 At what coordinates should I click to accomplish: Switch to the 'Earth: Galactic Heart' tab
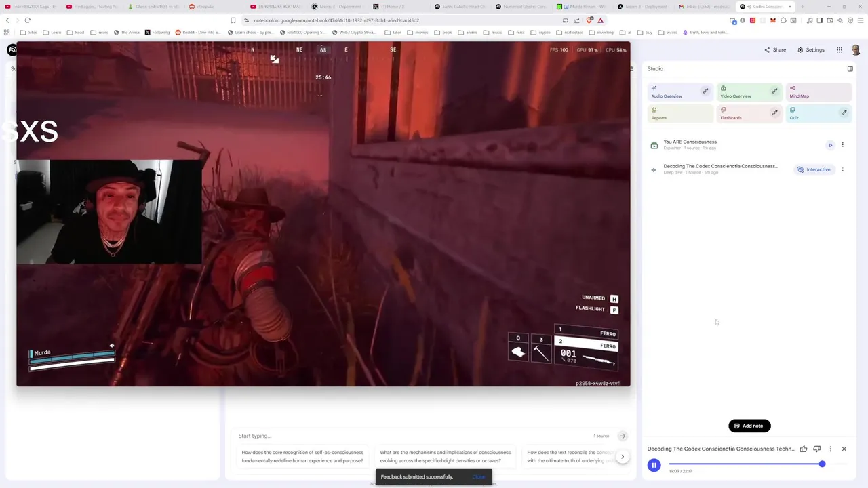click(x=461, y=7)
